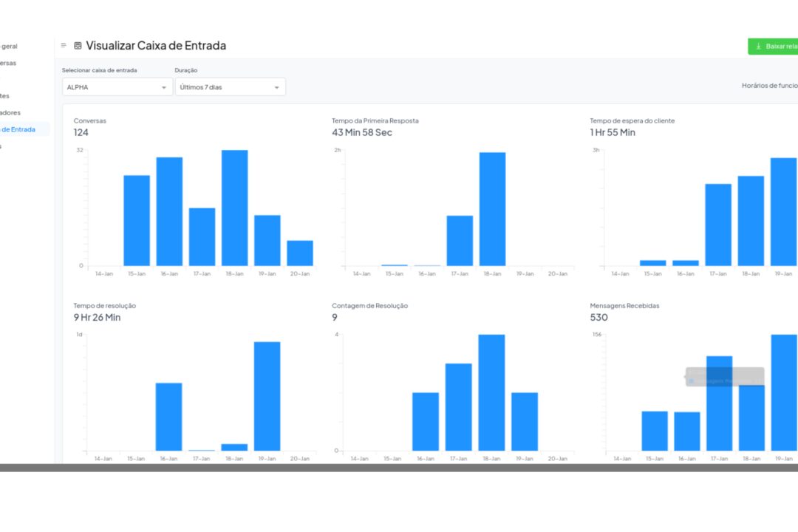The width and height of the screenshot is (798, 532).
Task: Toggle the sidebar hamburger menu icon
Action: [64, 45]
